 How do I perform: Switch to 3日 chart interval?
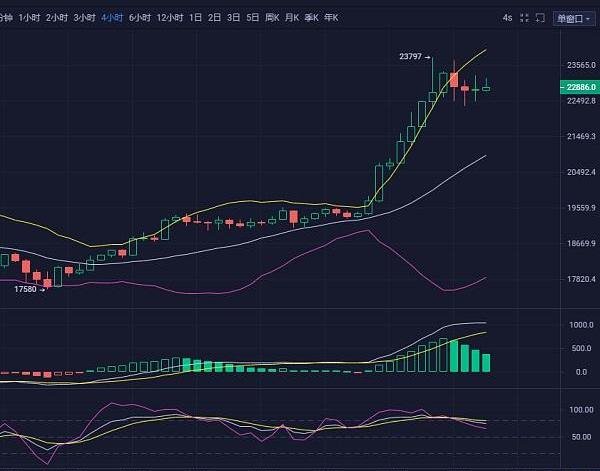tap(233, 18)
